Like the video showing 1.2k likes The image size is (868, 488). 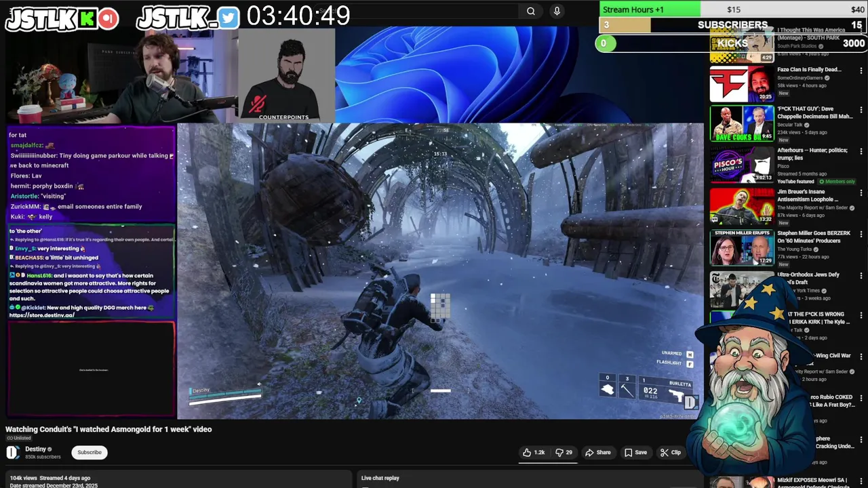point(534,452)
